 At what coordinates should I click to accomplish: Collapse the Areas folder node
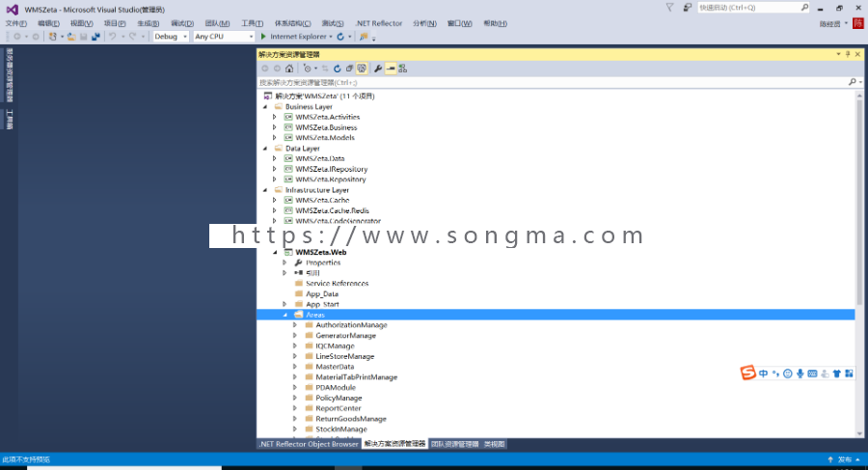pos(285,315)
